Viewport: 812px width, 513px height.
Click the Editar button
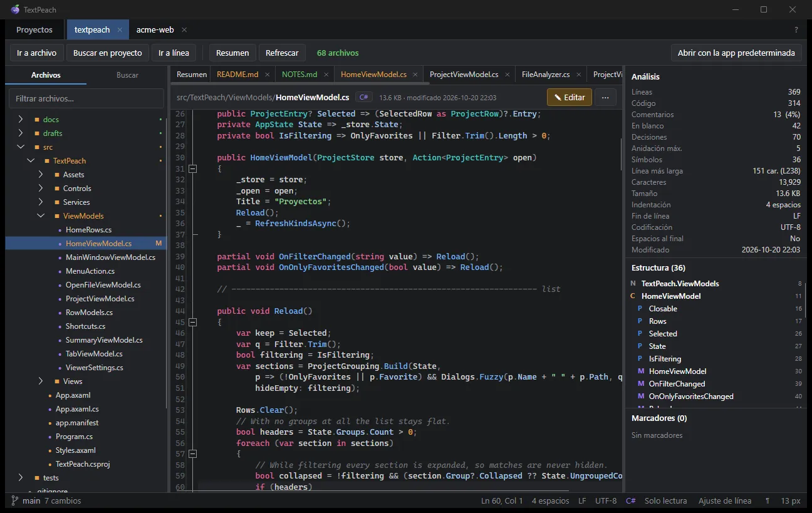(570, 97)
